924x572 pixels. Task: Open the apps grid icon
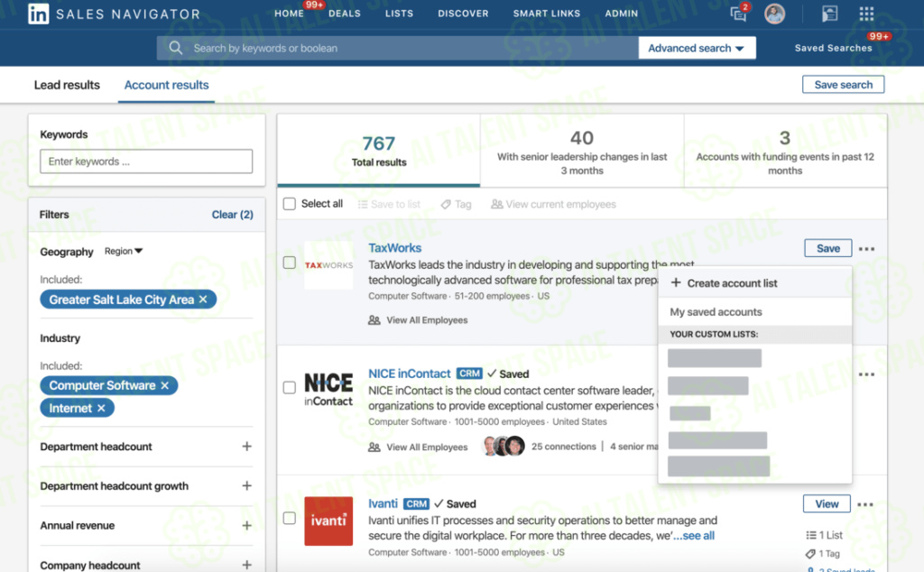click(866, 14)
